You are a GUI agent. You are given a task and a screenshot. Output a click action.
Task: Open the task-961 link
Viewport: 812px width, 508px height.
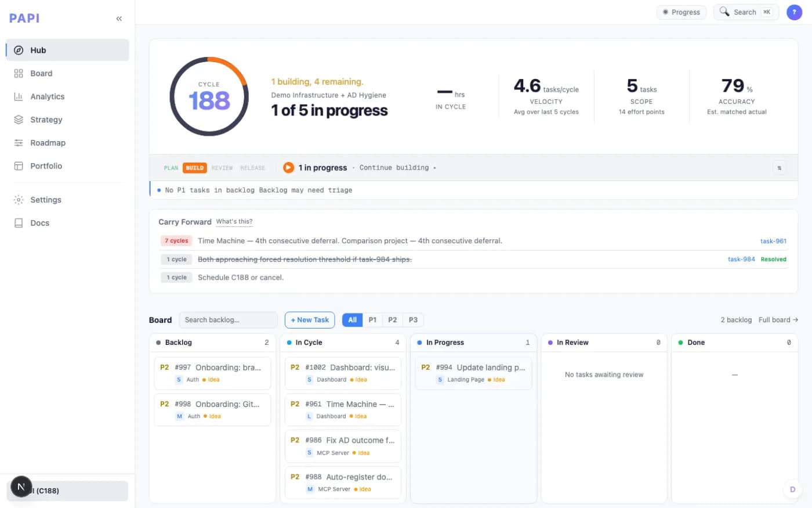(x=773, y=241)
